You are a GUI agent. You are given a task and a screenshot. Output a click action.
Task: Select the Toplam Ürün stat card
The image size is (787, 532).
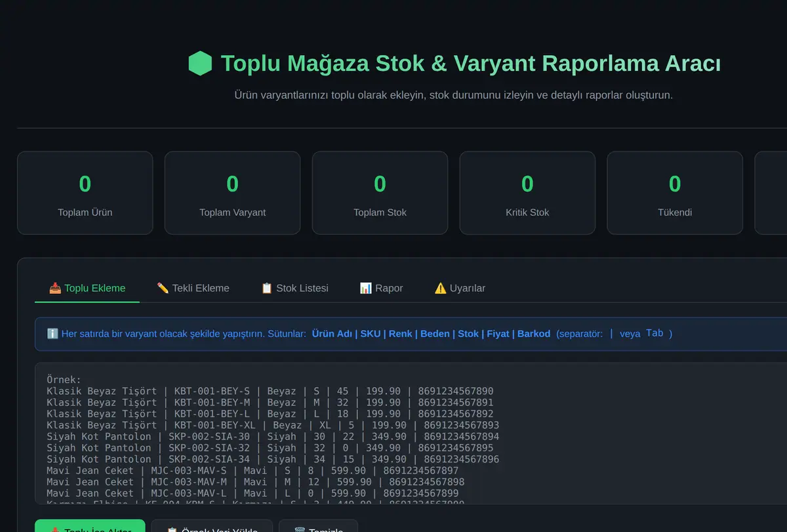point(85,193)
